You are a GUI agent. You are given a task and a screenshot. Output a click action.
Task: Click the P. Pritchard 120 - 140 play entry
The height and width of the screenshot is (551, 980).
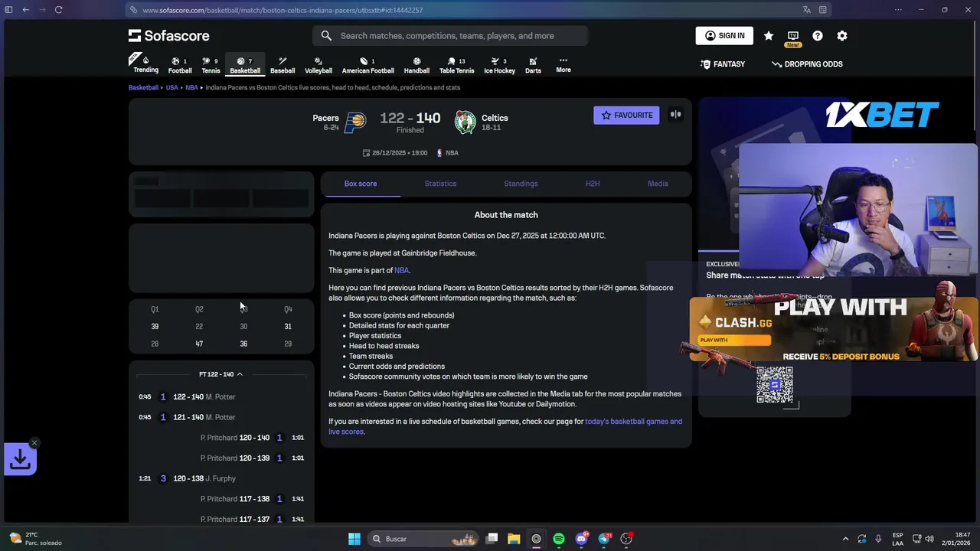point(221,438)
